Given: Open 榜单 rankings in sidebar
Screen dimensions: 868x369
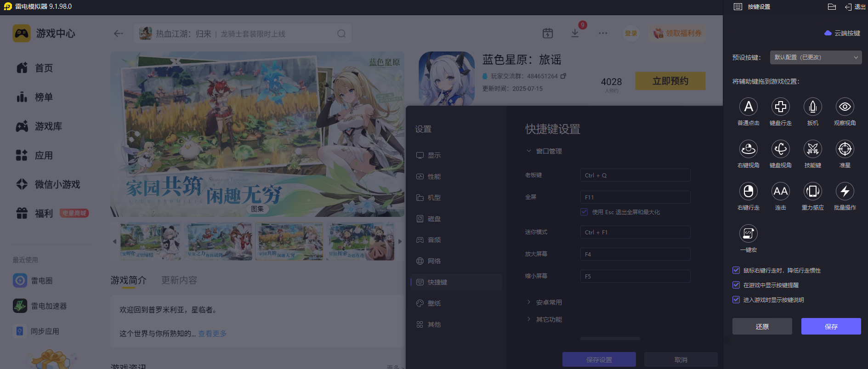Looking at the screenshot, I should tap(34, 97).
